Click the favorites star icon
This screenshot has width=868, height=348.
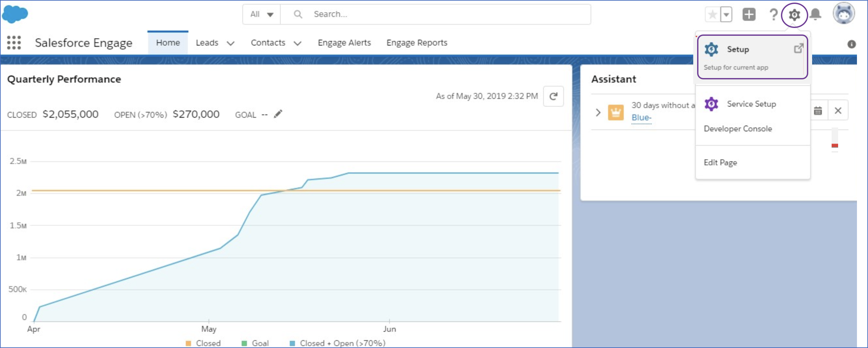click(x=712, y=15)
